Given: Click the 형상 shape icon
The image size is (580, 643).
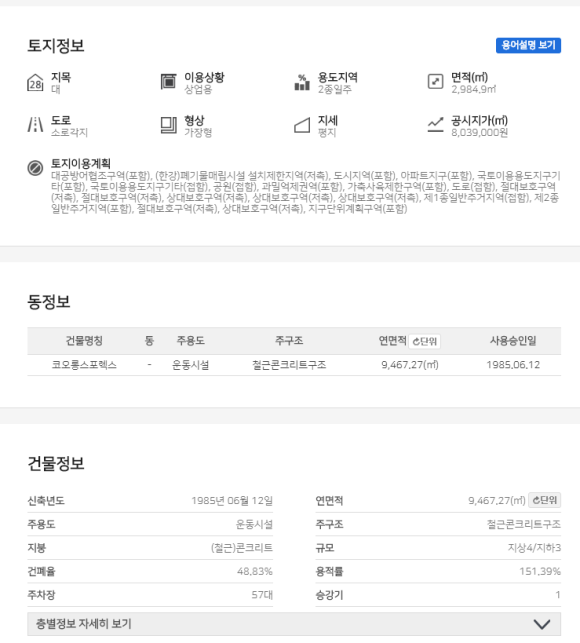Looking at the screenshot, I should 169,125.
